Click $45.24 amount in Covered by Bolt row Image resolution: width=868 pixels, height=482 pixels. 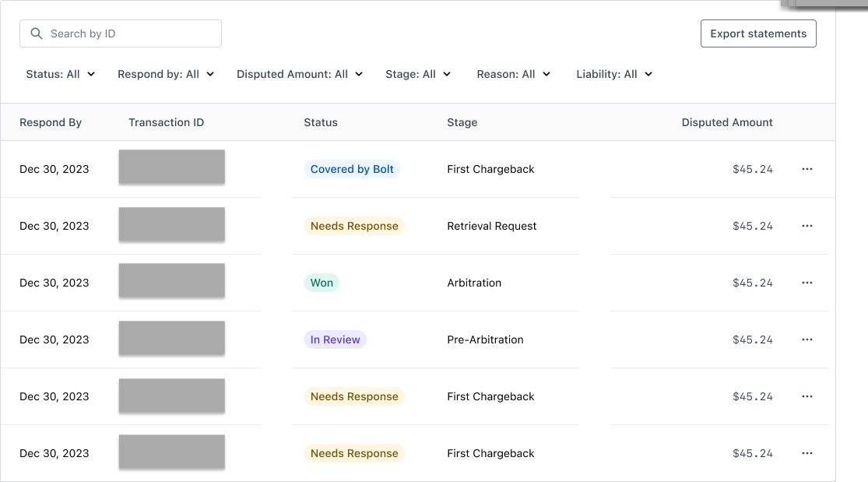[x=752, y=169]
